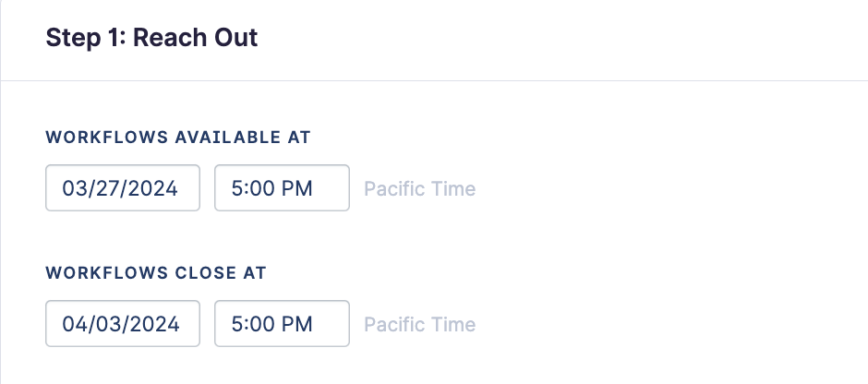Open the workflows available 5:00 PM time field
This screenshot has width=868, height=384.
pos(282,188)
